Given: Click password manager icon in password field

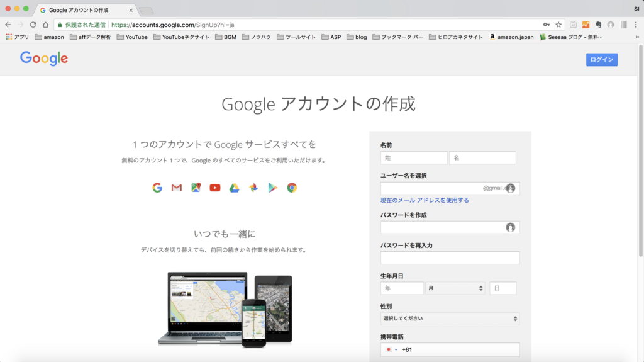Looking at the screenshot, I should (x=510, y=227).
